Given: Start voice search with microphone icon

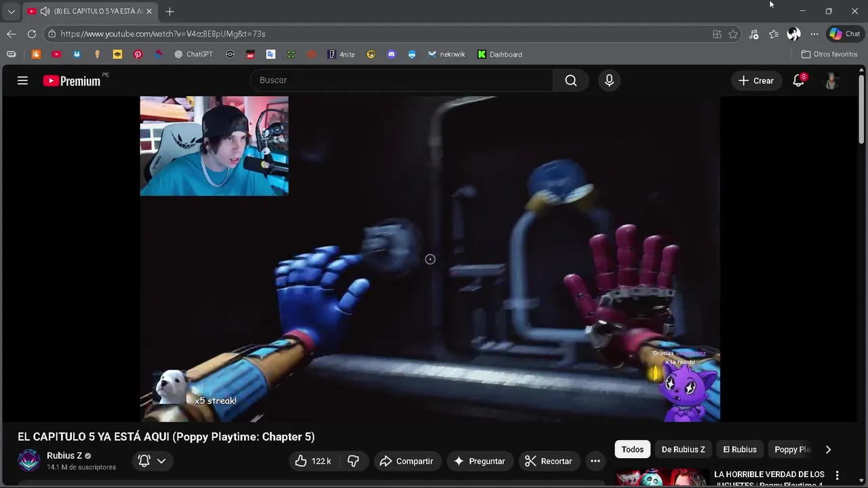Looking at the screenshot, I should (609, 80).
